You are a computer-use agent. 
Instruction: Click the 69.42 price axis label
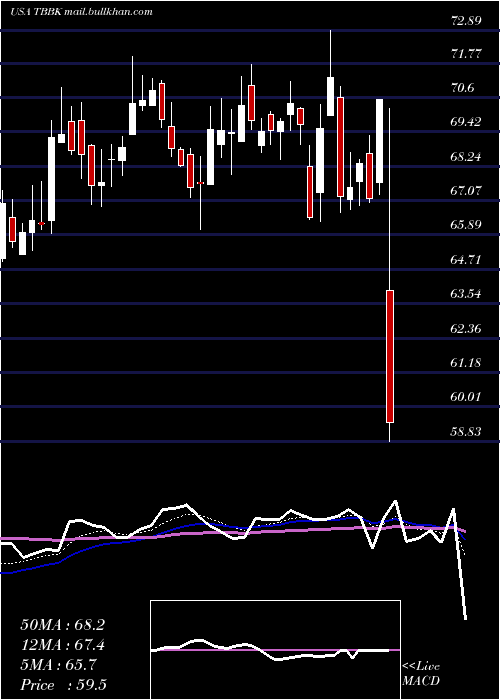(x=466, y=122)
